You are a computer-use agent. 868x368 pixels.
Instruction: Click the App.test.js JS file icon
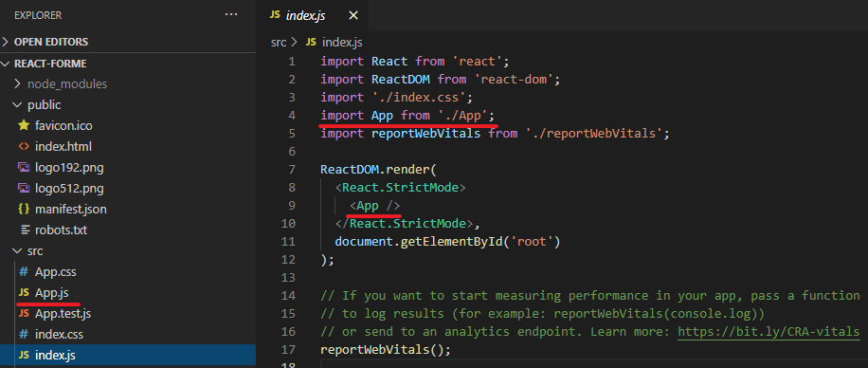click(24, 314)
